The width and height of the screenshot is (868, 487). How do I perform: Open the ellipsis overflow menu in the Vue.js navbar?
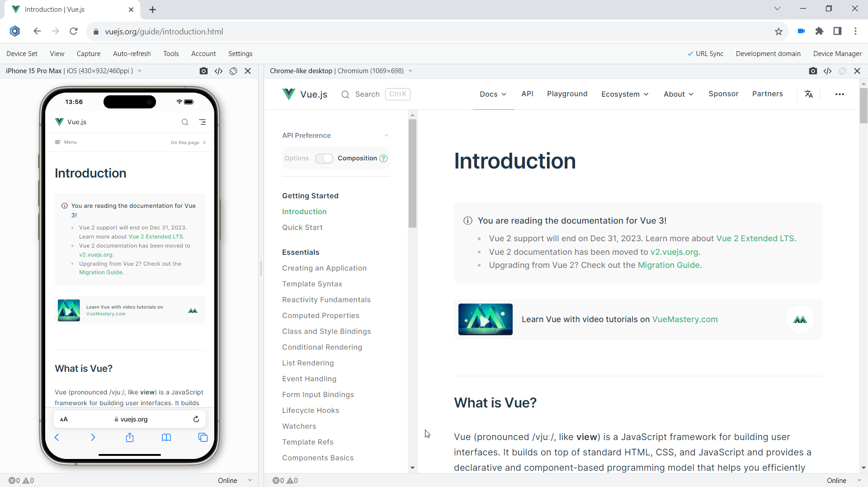click(x=840, y=94)
